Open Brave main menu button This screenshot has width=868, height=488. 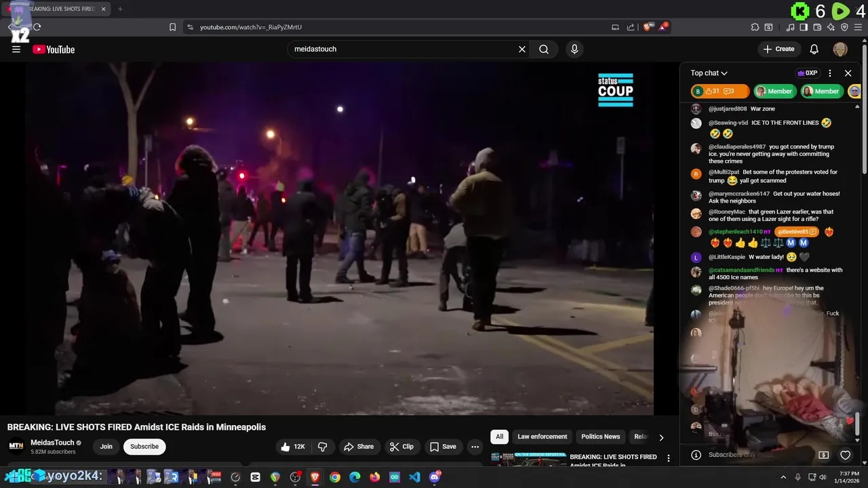click(858, 27)
